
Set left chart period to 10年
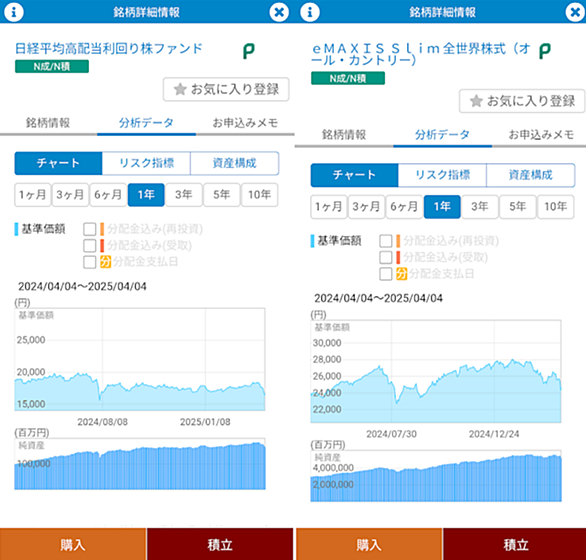(259, 195)
